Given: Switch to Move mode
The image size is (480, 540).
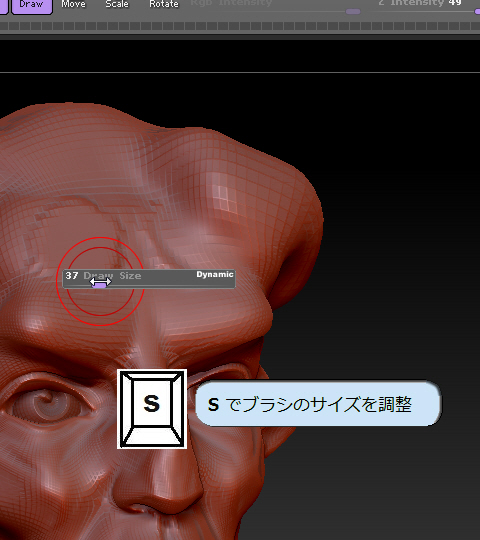Looking at the screenshot, I should tap(73, 4).
